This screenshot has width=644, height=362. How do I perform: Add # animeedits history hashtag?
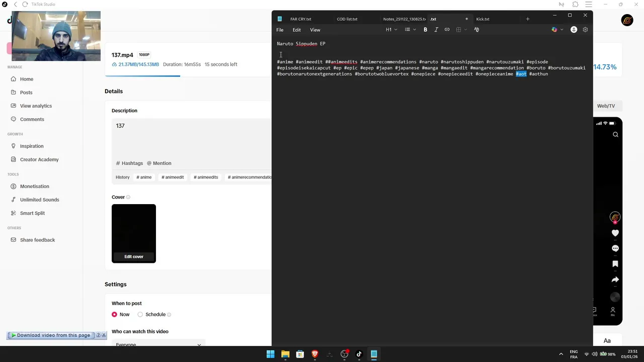click(206, 177)
